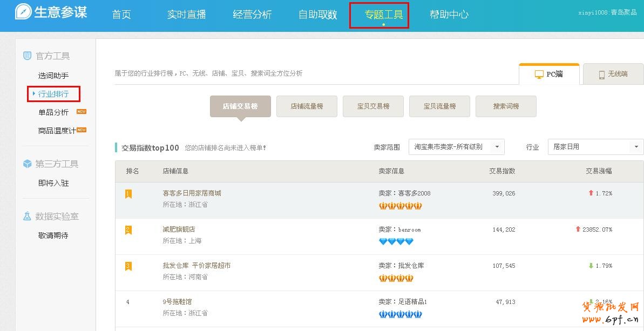Click crown rating icons for 喜客多2008
This screenshot has width=644, height=331.
[x=400, y=206]
